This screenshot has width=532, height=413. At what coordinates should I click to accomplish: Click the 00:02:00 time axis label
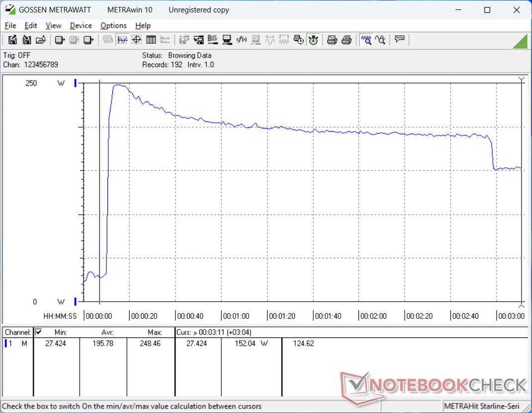[x=373, y=316]
